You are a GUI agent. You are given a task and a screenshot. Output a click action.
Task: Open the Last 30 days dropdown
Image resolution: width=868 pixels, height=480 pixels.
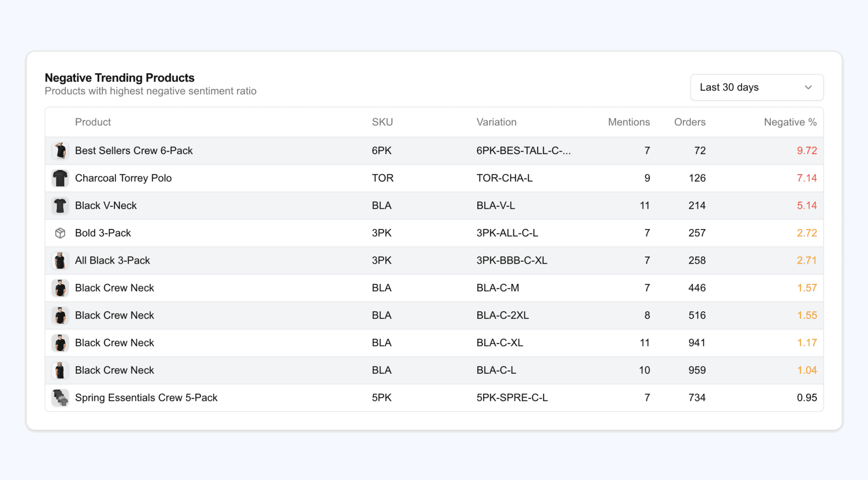[756, 87]
